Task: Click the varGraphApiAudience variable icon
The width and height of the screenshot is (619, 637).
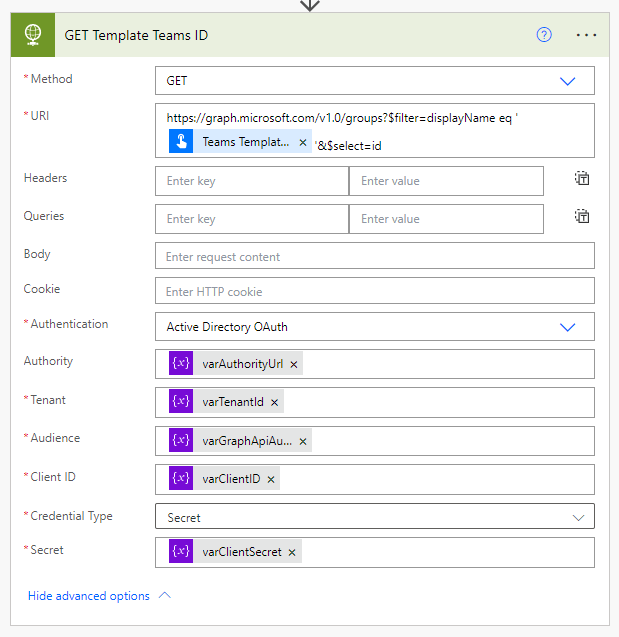Action: 181,440
